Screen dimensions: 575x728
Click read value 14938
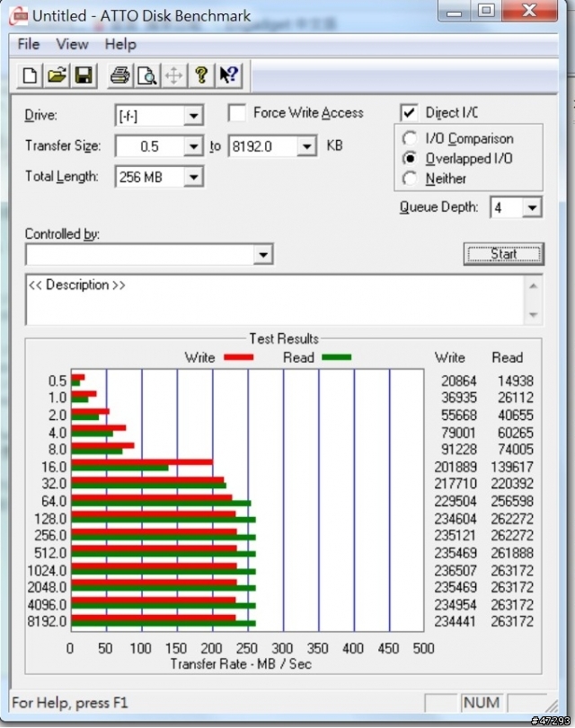515,382
